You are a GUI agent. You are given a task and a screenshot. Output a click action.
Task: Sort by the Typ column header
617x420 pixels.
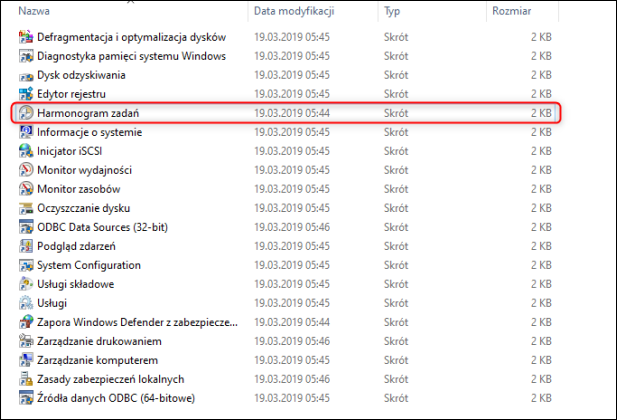[x=392, y=11]
